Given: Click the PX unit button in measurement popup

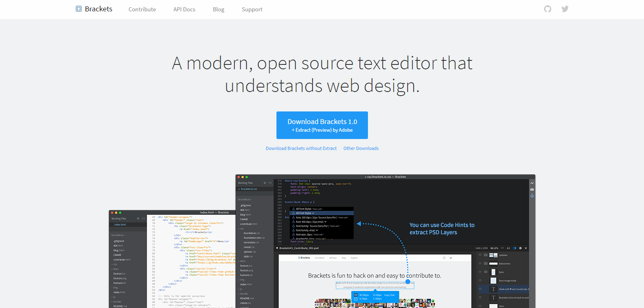Looking at the screenshot, I should pos(356,295).
